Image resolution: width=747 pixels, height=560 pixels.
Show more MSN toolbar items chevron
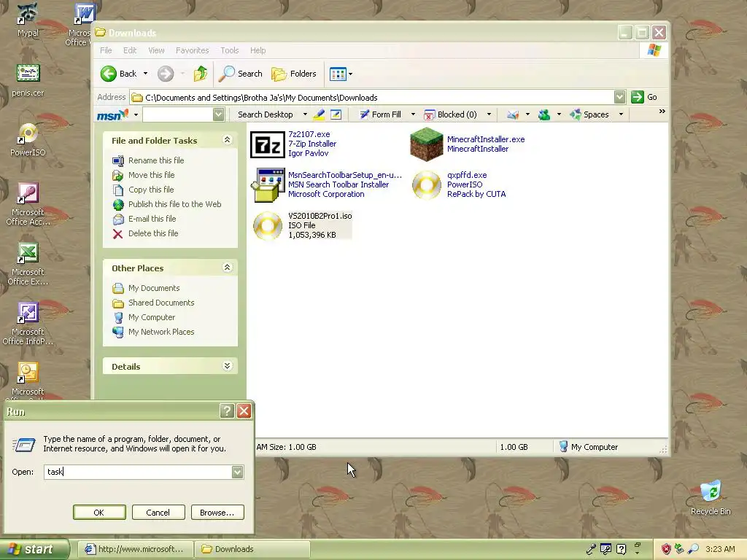coord(662,112)
